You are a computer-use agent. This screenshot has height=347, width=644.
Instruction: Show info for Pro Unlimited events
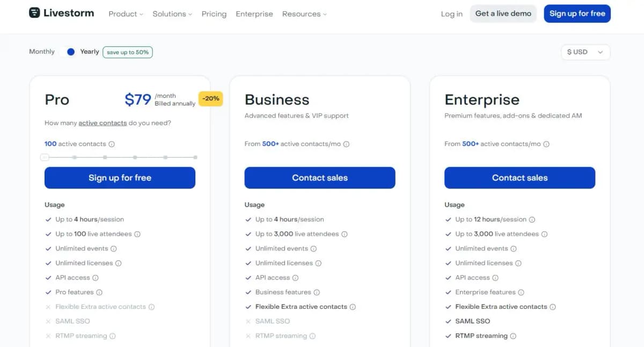click(x=114, y=249)
